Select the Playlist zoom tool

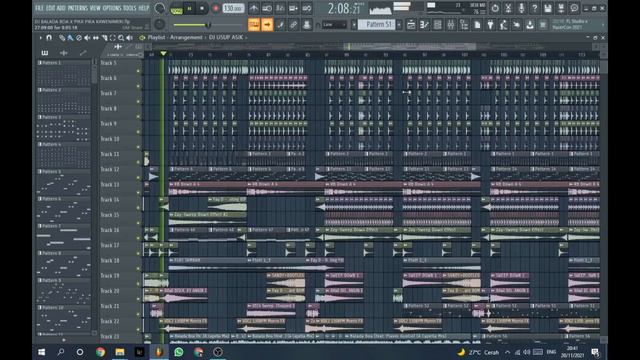pyautogui.click(x=121, y=38)
